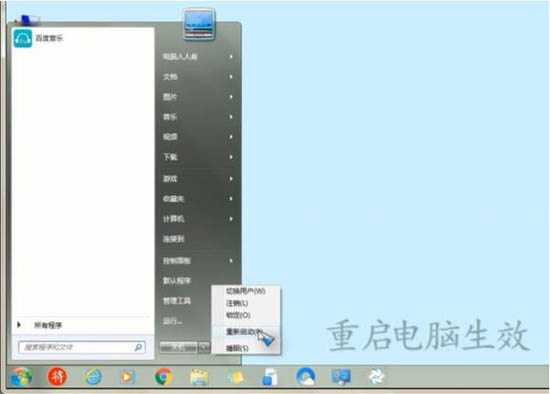Choose 切换用户(W) in power menu

pyautogui.click(x=246, y=291)
